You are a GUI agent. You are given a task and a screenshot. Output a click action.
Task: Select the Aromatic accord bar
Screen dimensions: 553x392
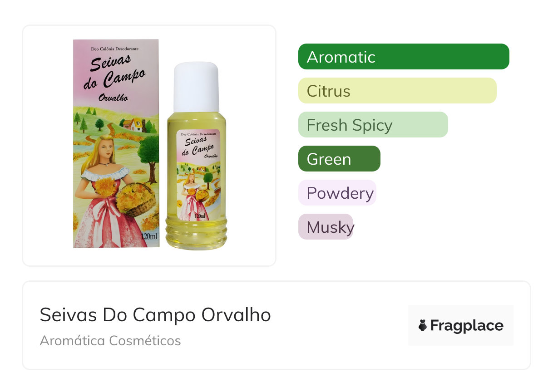404,57
